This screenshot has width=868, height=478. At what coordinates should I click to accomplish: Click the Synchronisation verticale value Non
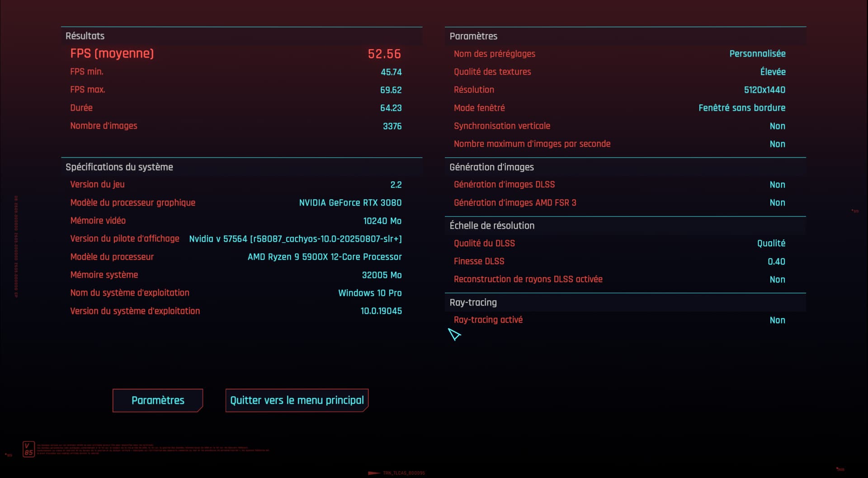777,126
